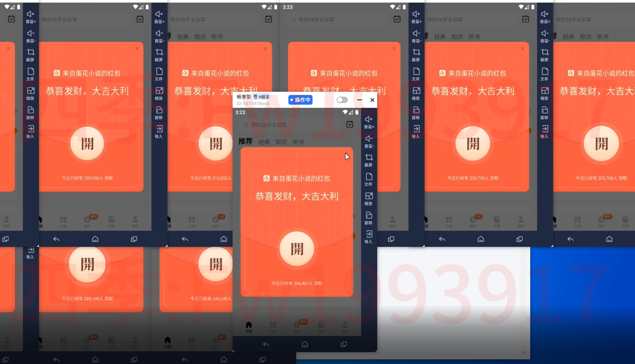This screenshot has height=364, width=635.
Task: Open the red packet showing 259,930人 领取
Action: pyautogui.click(x=87, y=143)
